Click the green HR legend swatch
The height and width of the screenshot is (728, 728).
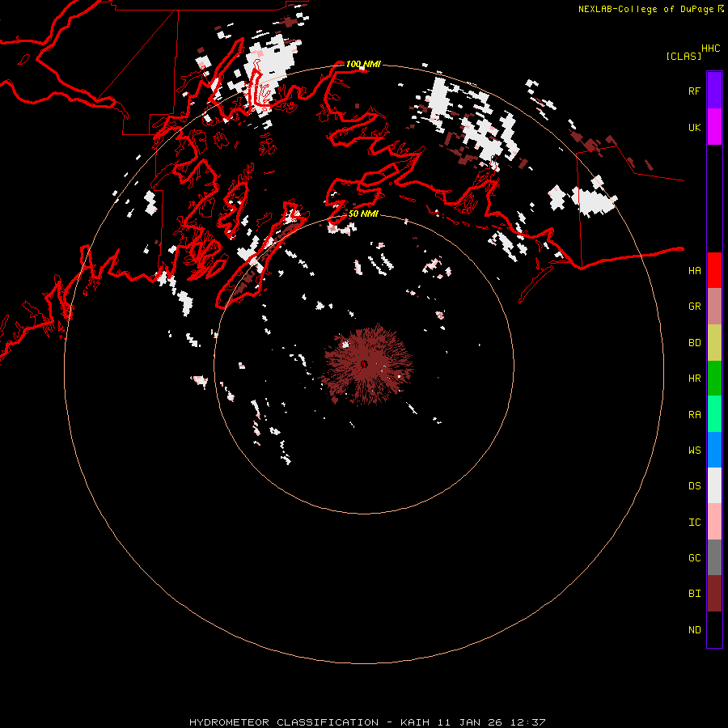(714, 379)
